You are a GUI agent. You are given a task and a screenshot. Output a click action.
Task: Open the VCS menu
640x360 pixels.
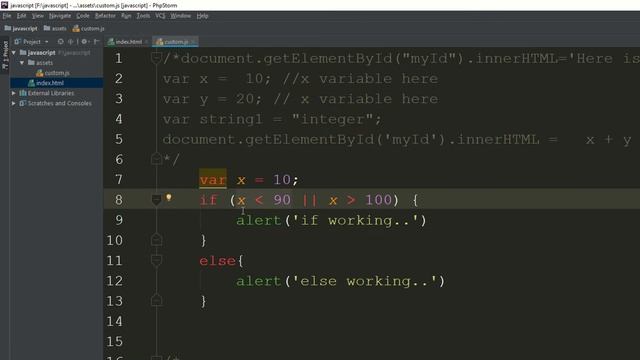tap(160, 16)
